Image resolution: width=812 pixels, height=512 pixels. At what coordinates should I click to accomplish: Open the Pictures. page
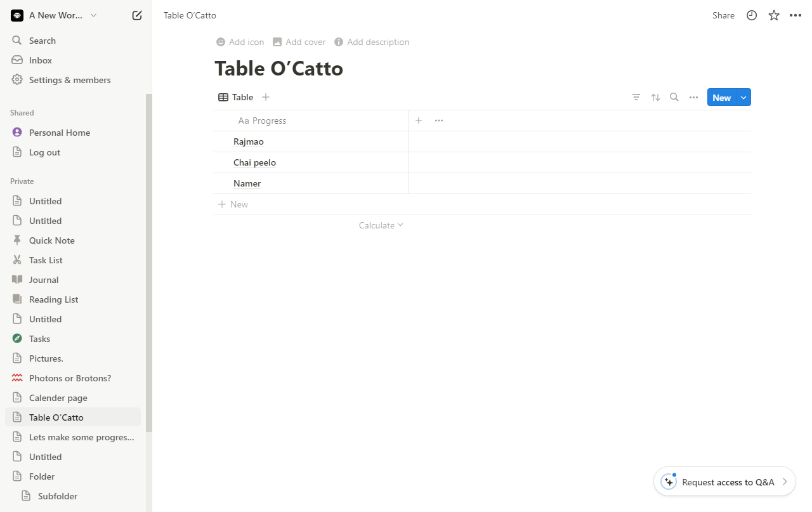73,358
